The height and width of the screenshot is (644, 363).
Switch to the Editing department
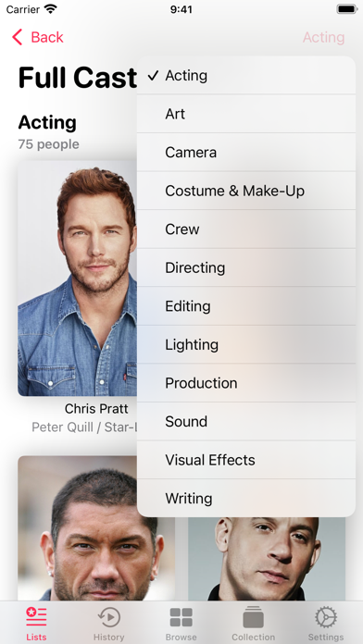[246, 306]
